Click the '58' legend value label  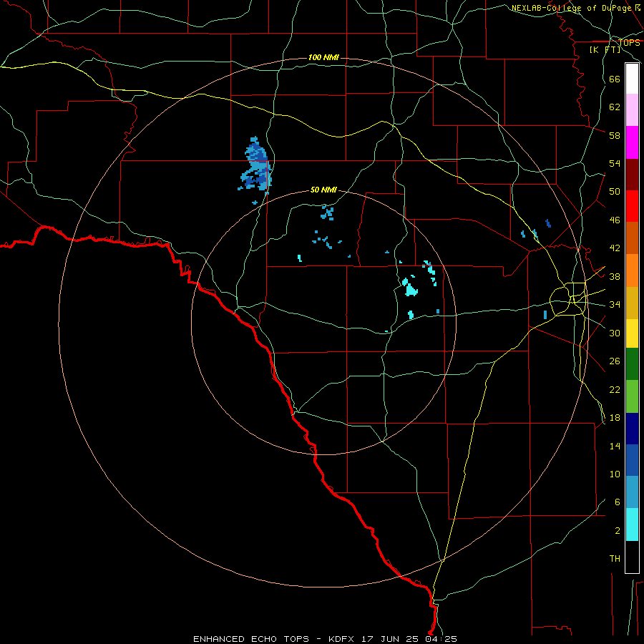pyautogui.click(x=615, y=135)
